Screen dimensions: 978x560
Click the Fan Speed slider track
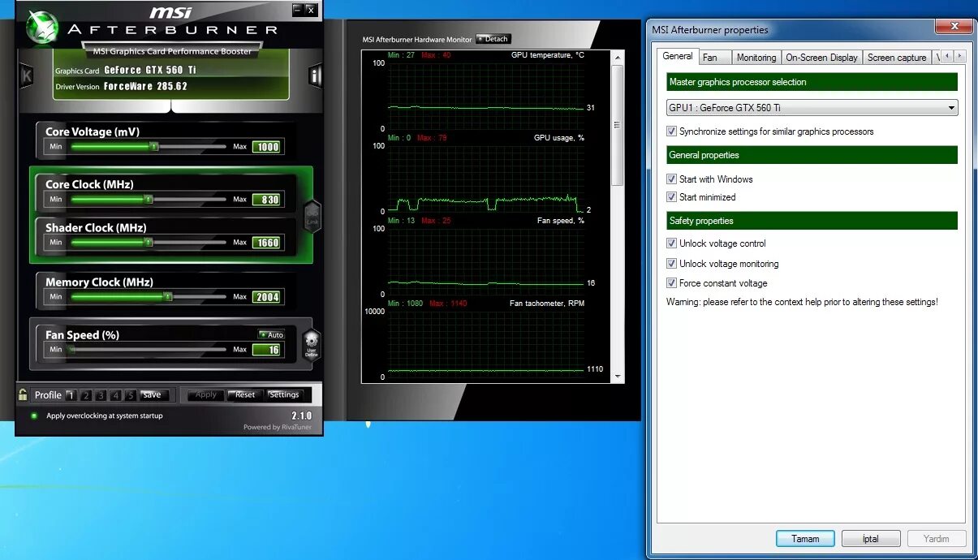coord(148,350)
